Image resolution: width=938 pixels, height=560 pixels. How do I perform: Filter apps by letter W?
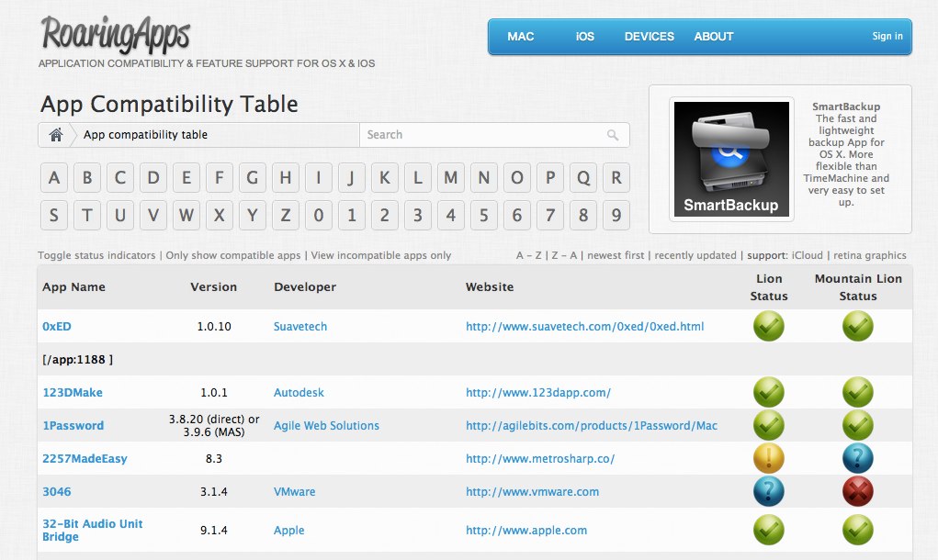[x=186, y=215]
